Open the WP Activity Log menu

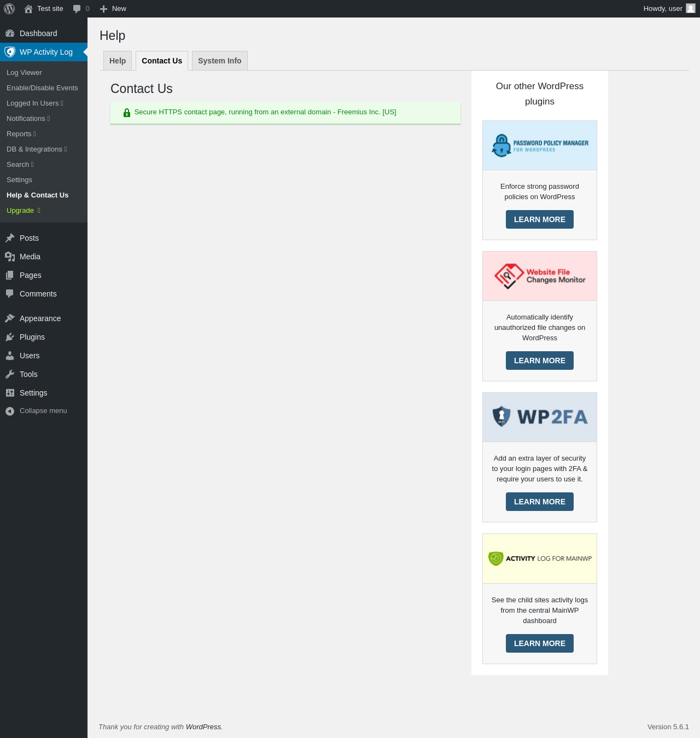click(44, 52)
